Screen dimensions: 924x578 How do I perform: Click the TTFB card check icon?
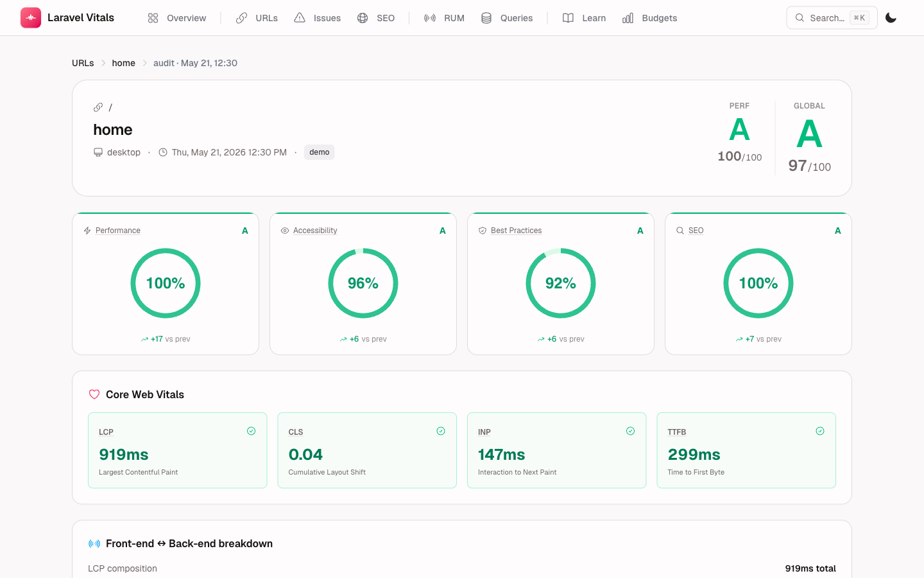pyautogui.click(x=820, y=431)
